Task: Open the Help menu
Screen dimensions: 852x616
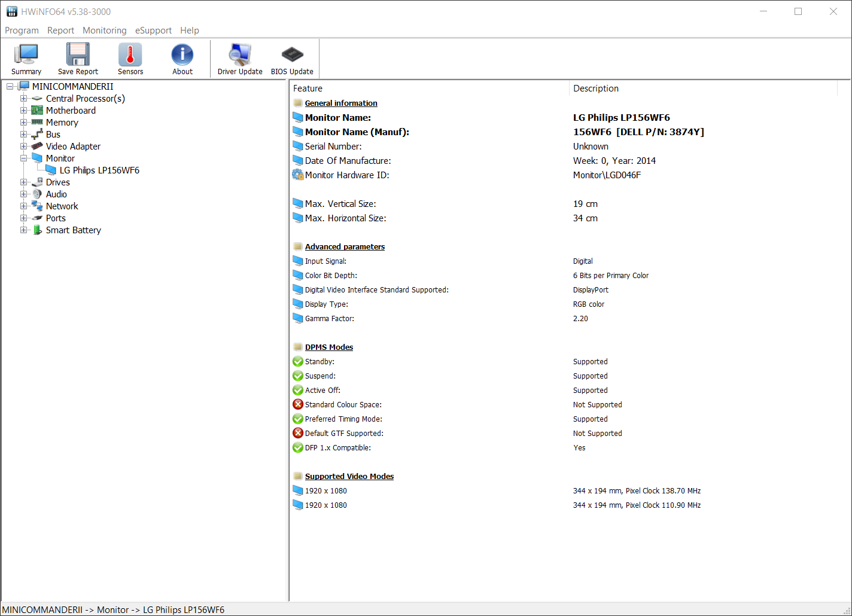Action: click(x=190, y=31)
